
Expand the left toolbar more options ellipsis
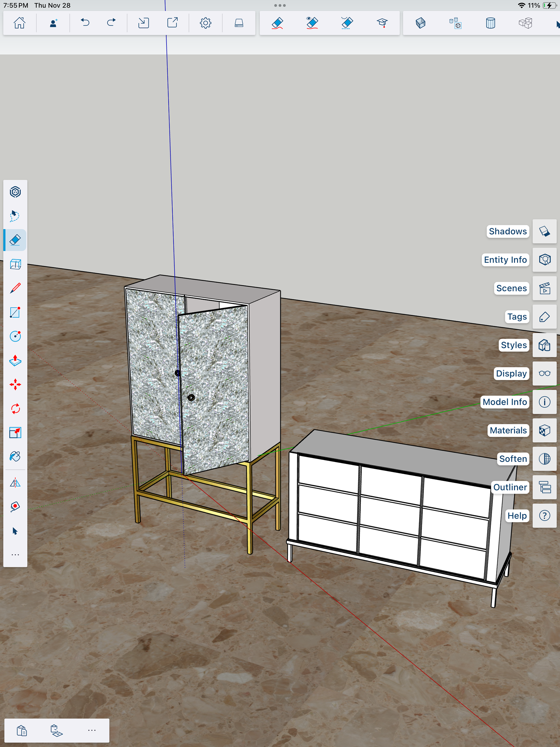(15, 555)
